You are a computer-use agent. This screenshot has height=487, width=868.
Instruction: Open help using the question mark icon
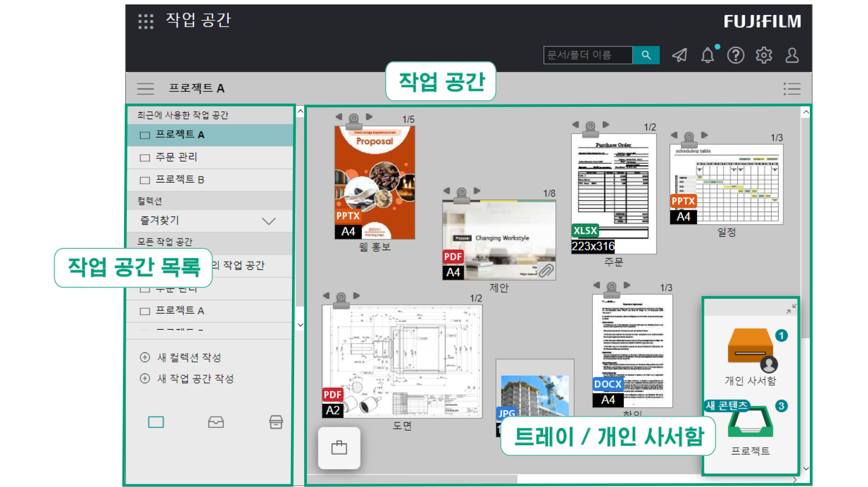[x=736, y=55]
